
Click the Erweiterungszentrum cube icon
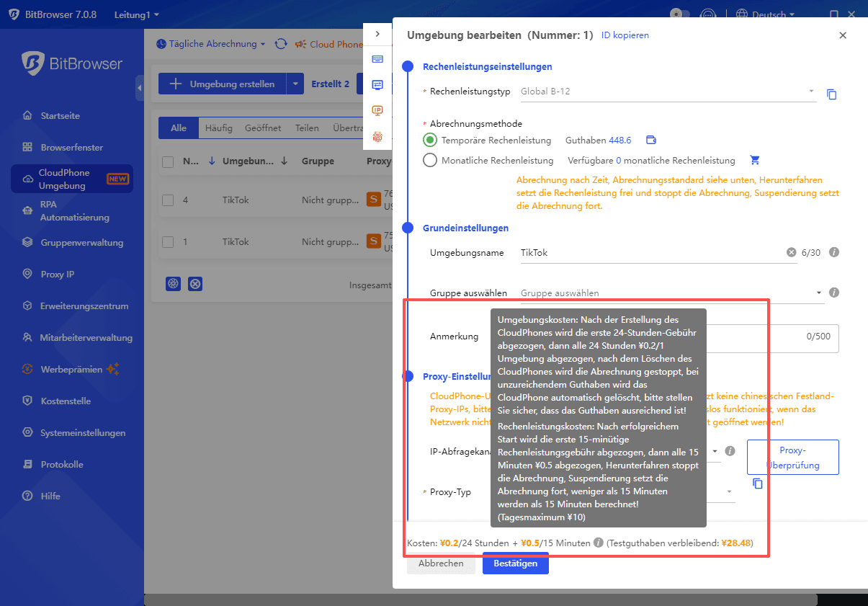[27, 306]
